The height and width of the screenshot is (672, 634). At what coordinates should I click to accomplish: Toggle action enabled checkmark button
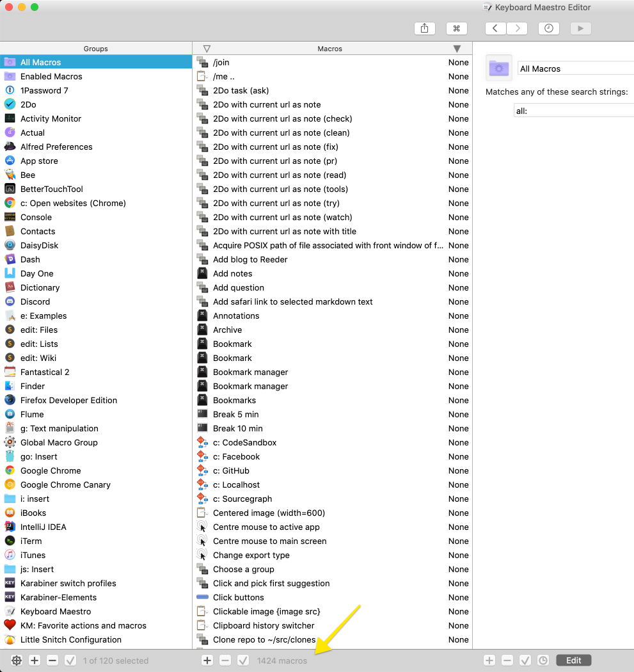(525, 660)
